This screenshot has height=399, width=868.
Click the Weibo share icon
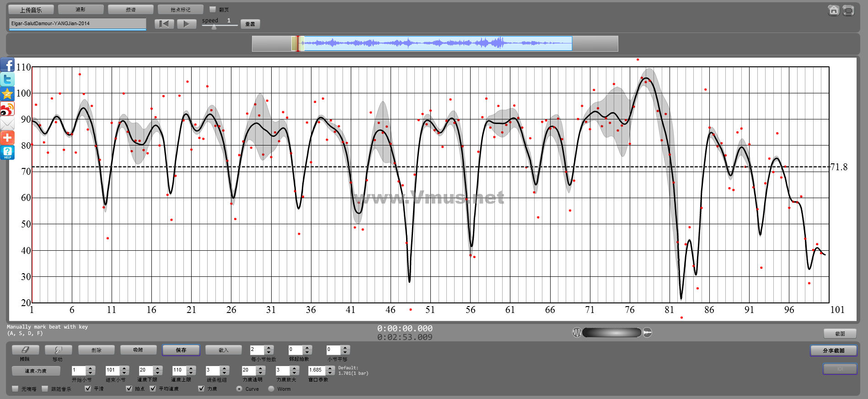tap(7, 109)
